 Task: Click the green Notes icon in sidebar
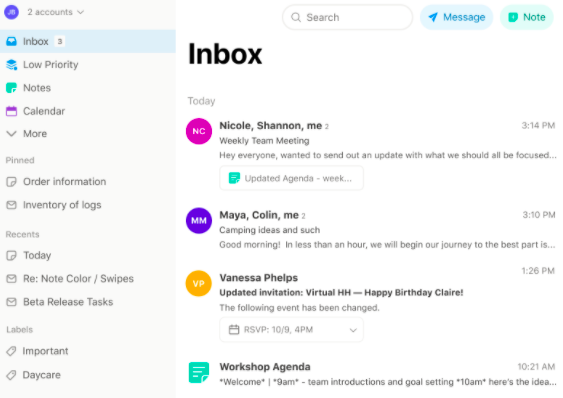(11, 88)
